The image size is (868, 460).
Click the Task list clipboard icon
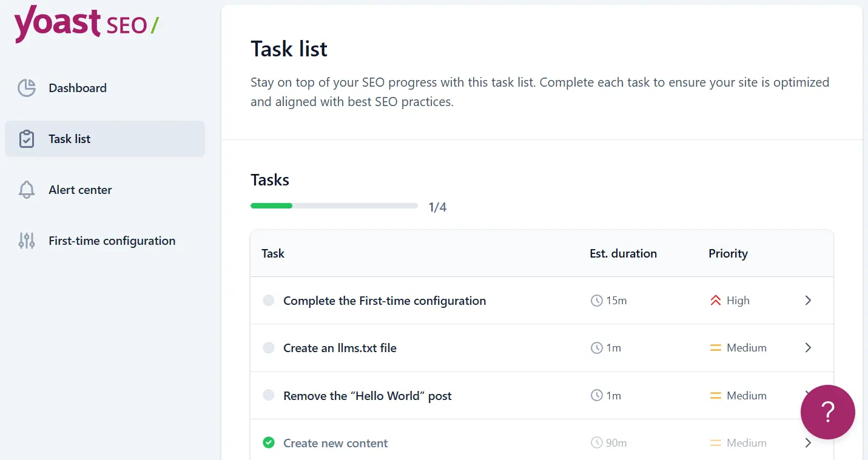[x=27, y=138]
